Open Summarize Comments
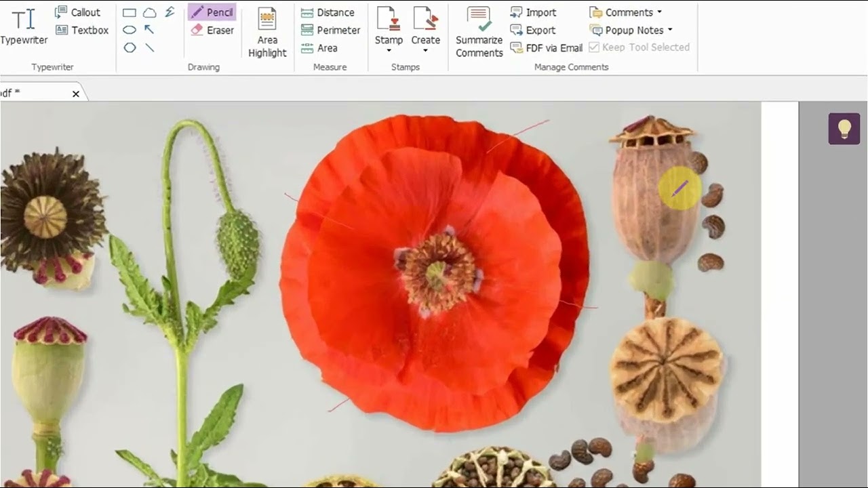 coord(479,32)
